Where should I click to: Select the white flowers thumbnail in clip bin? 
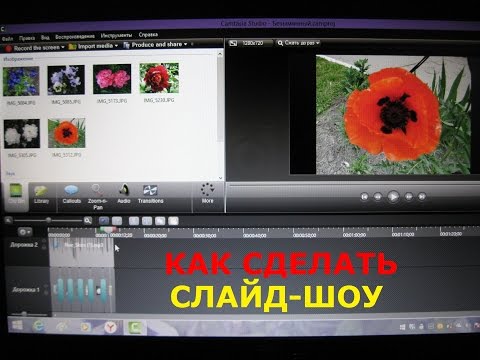point(22,133)
